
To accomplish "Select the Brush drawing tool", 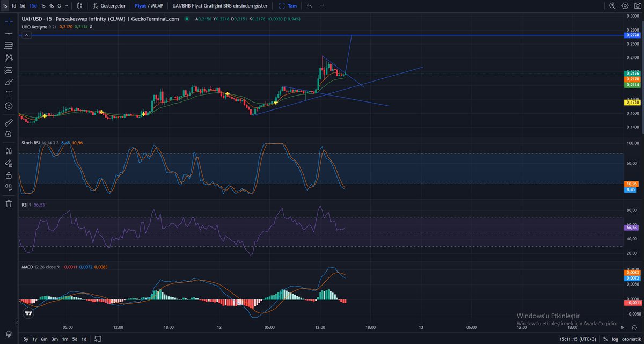I will point(8,83).
